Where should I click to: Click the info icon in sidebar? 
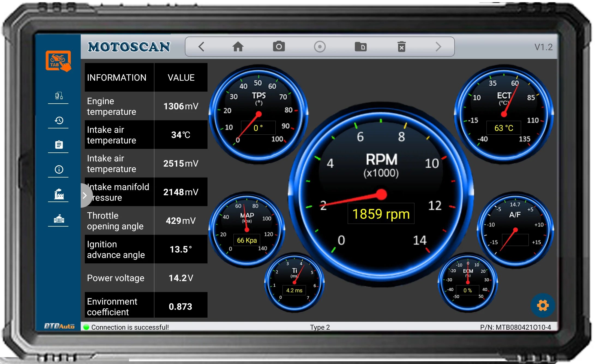(59, 169)
